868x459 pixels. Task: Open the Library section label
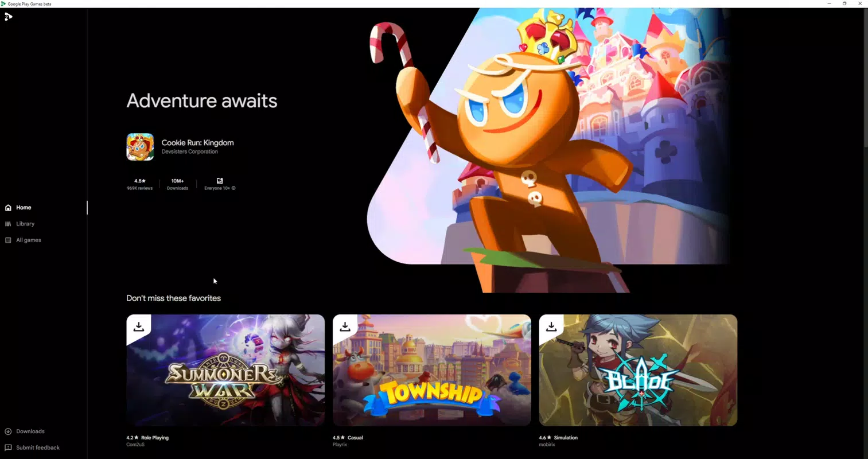pyautogui.click(x=25, y=224)
